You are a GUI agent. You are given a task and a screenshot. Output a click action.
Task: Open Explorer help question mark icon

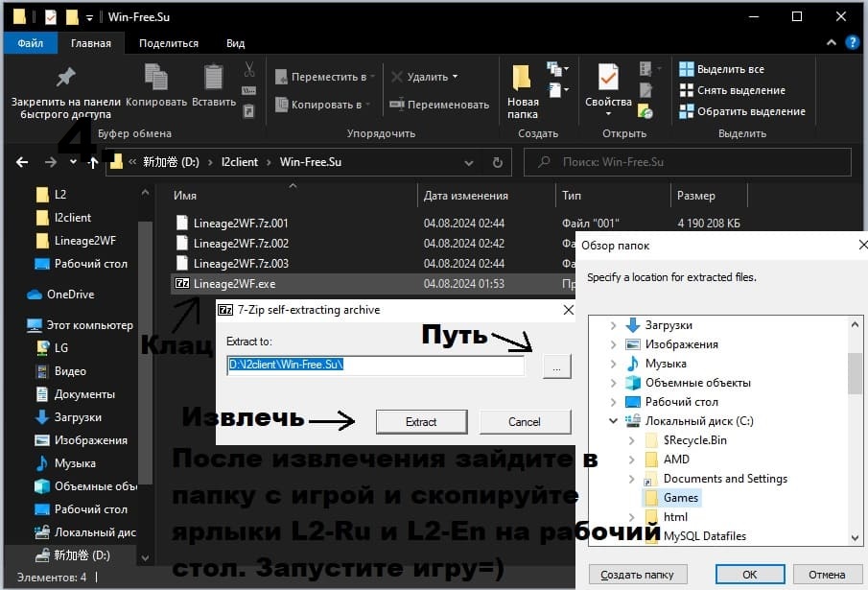coord(853,42)
